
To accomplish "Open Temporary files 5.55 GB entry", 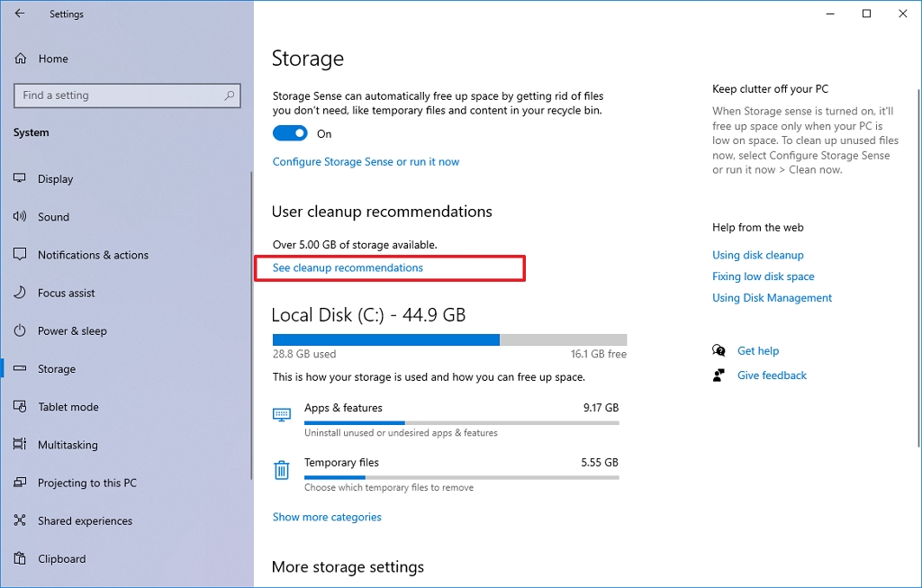I will click(x=446, y=475).
